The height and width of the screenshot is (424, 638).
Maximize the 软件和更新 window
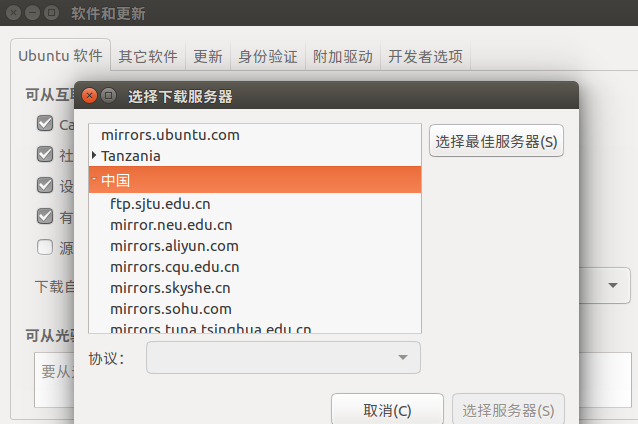52,13
